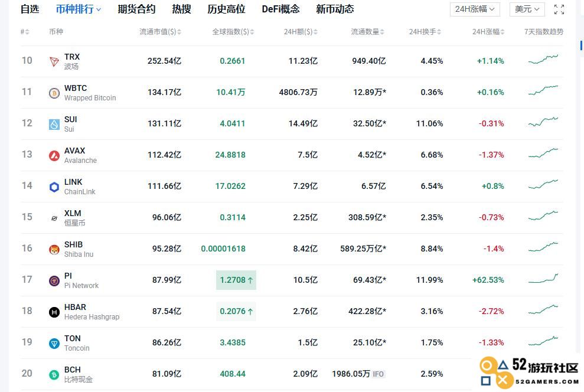Click the SUI droplet logo icon
Screen dimensions: 584x392
[54, 124]
